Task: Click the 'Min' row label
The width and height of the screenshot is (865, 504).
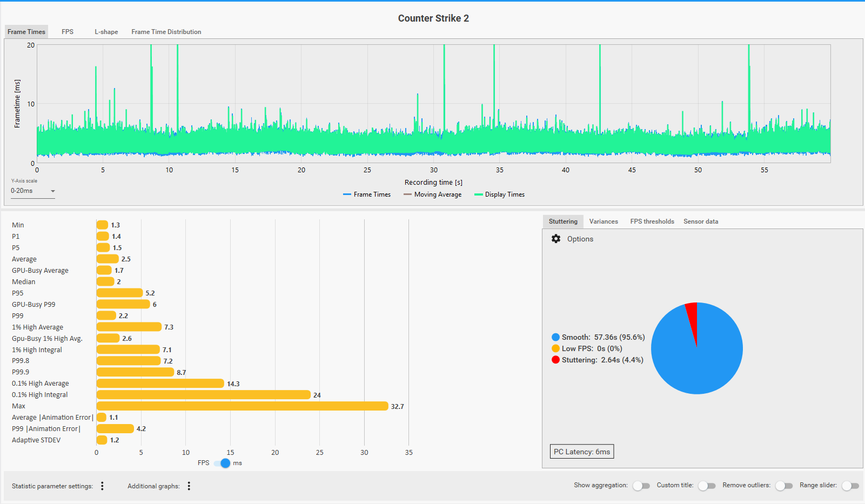Action: pyautogui.click(x=18, y=225)
